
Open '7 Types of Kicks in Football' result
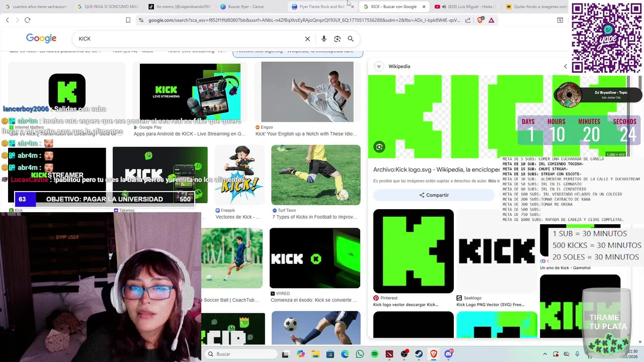pos(315,217)
